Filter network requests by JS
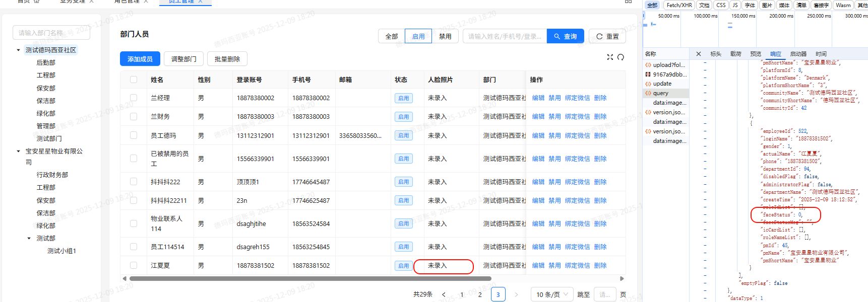This screenshot has width=868, height=302. (x=735, y=5)
